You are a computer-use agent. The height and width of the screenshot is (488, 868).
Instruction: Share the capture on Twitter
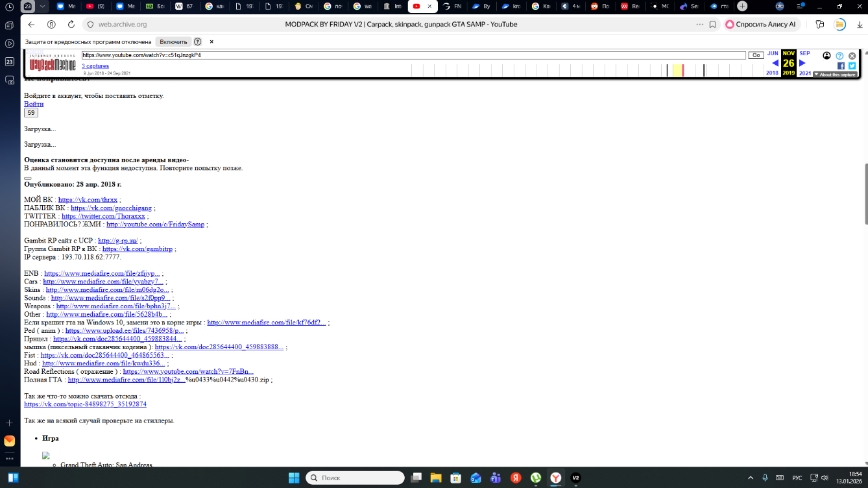[852, 66]
